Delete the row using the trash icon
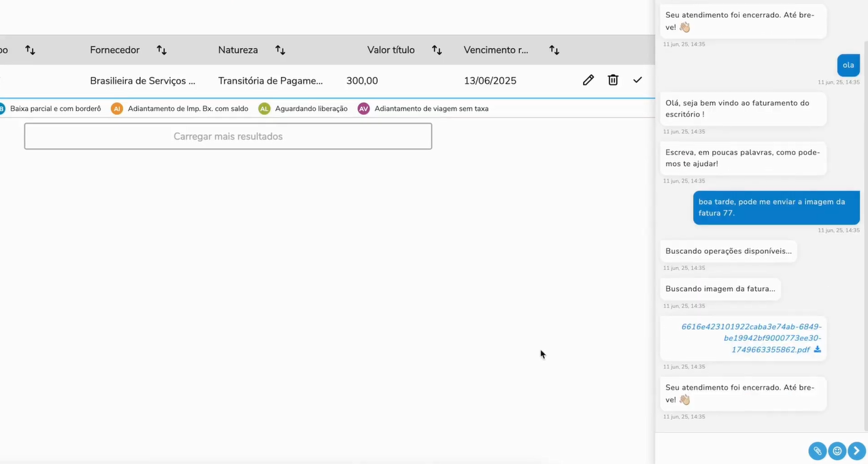This screenshot has width=868, height=466. [613, 80]
